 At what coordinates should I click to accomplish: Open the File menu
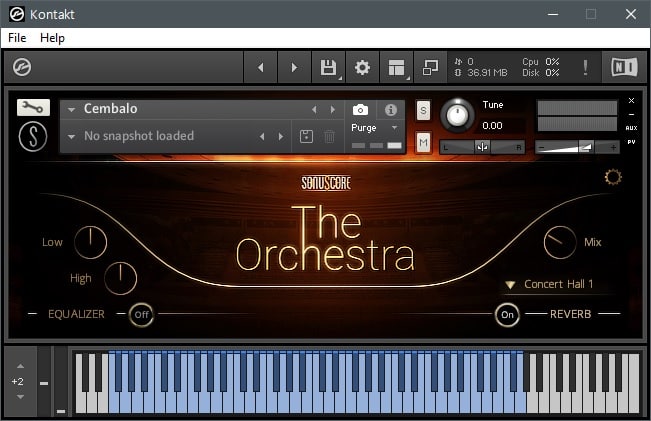coord(17,38)
